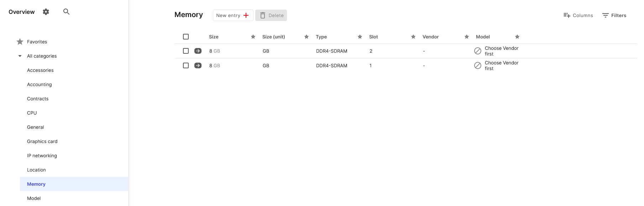Click the New entry button

coord(233,15)
